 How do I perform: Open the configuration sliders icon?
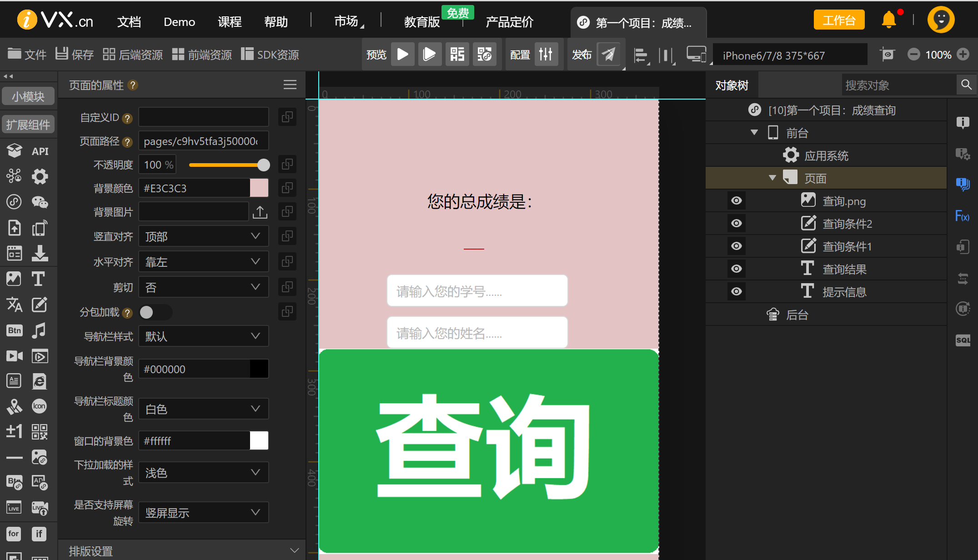[x=546, y=55]
